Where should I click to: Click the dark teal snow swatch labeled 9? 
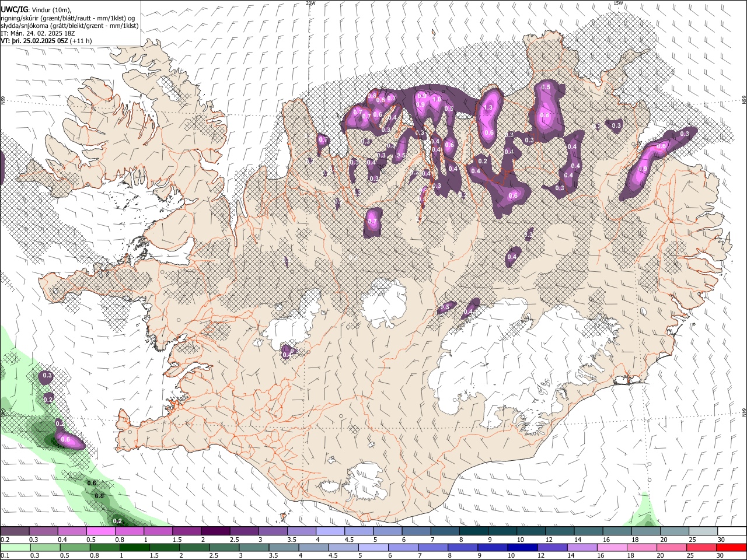(502, 531)
